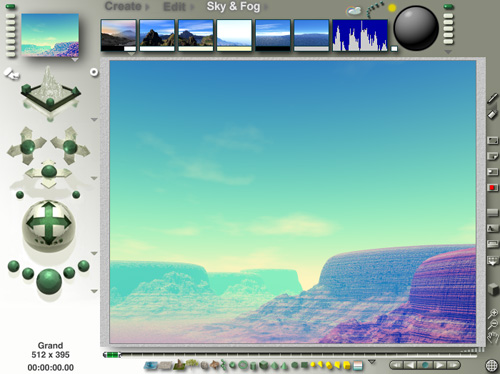Click the pen icon on right toolbar

pos(493,98)
